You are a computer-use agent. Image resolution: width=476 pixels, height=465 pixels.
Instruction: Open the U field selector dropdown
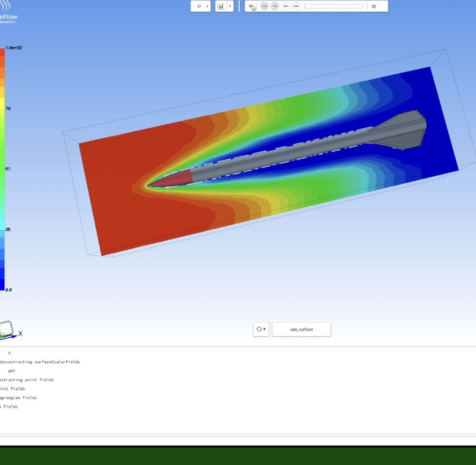click(200, 7)
